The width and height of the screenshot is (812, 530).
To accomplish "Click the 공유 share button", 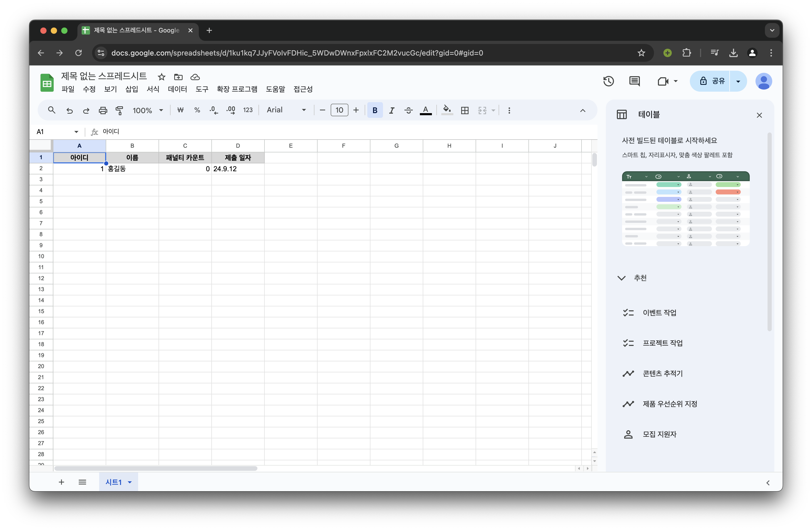I will tap(712, 81).
